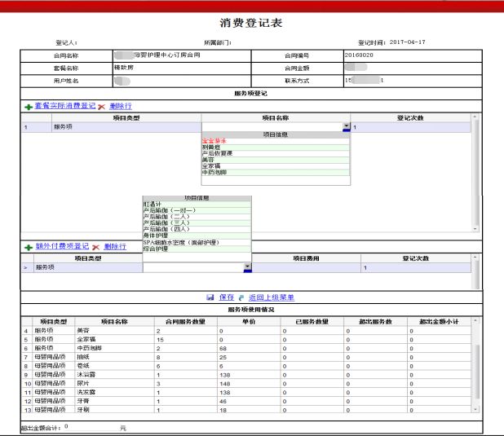Viewport: 504px width, 436px height.
Task: Click the scroll-up arrow of the 服务项使用情况 table
Action: pyautogui.click(x=475, y=320)
